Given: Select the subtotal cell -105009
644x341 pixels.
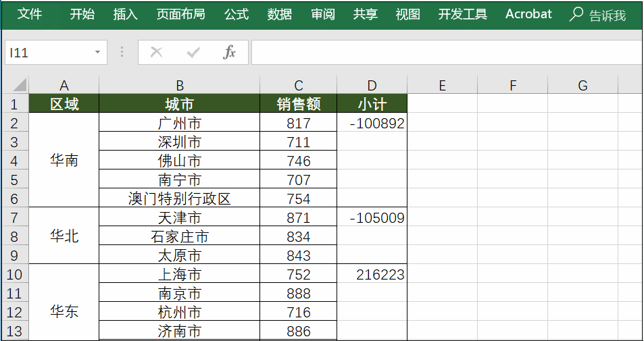Looking at the screenshot, I should 372,217.
